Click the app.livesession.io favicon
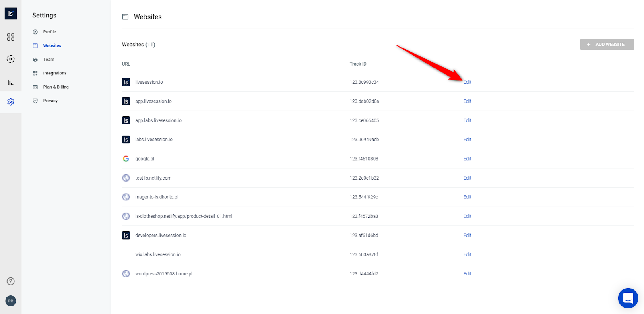 tap(126, 101)
